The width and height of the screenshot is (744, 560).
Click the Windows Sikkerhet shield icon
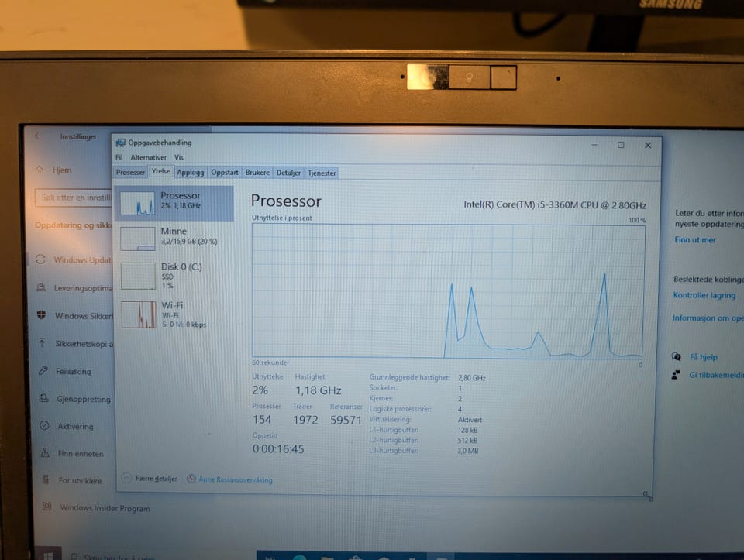tap(42, 314)
